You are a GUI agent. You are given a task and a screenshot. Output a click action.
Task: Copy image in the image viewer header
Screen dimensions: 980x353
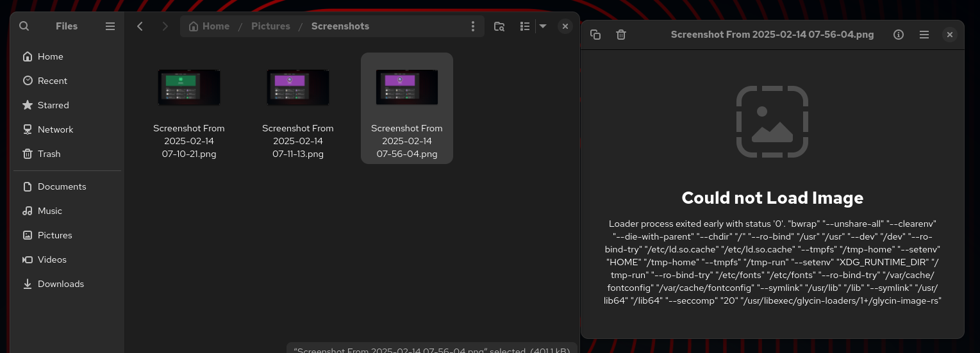point(595,35)
